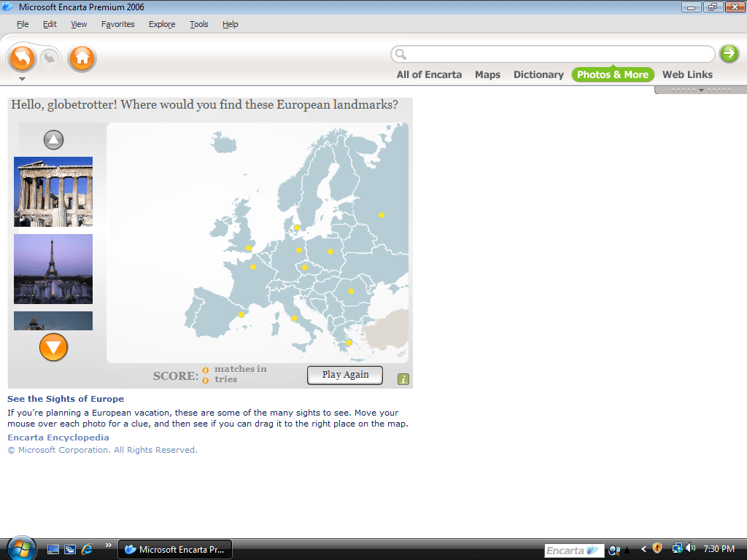
Task: Switch to the Dictionary tab
Action: 538,74
